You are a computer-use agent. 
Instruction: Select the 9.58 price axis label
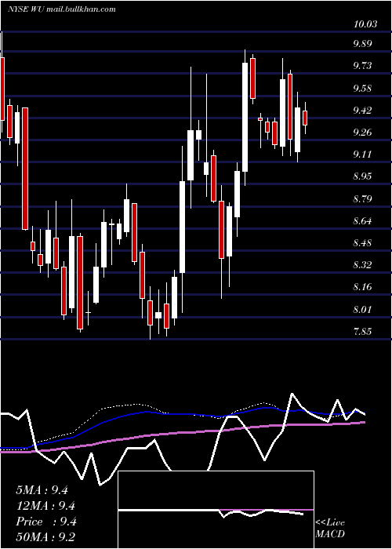coord(362,88)
